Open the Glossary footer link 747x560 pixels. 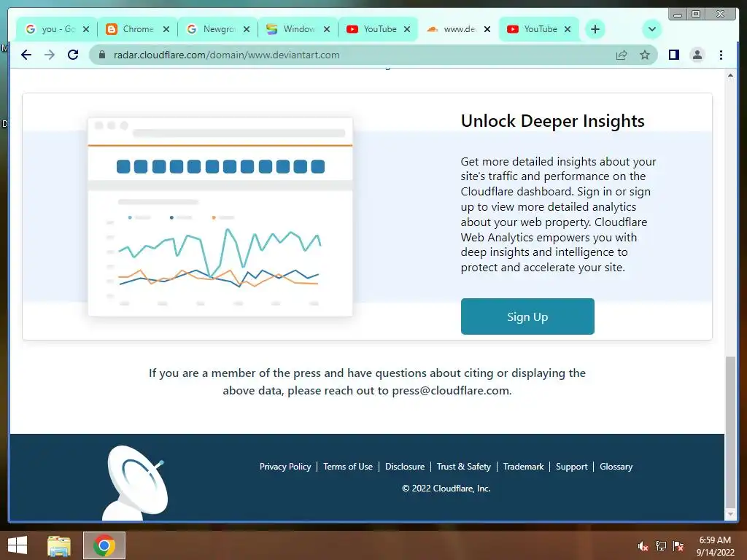[x=616, y=467]
